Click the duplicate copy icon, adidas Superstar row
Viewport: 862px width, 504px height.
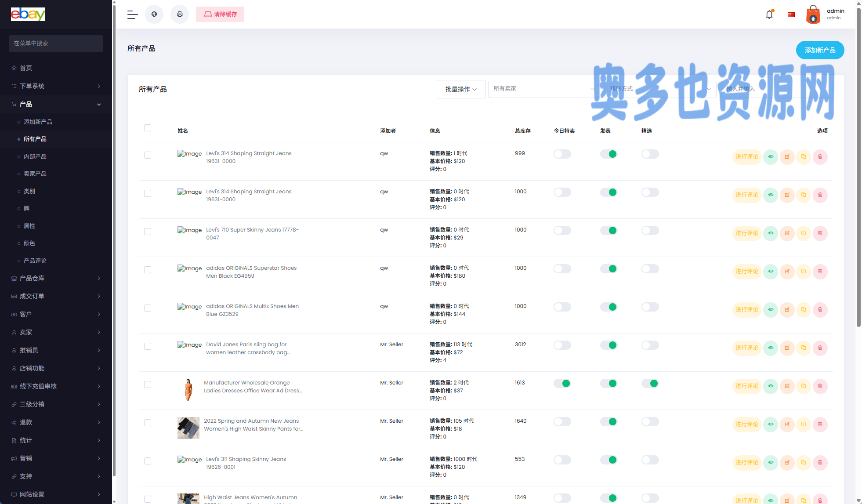click(804, 272)
